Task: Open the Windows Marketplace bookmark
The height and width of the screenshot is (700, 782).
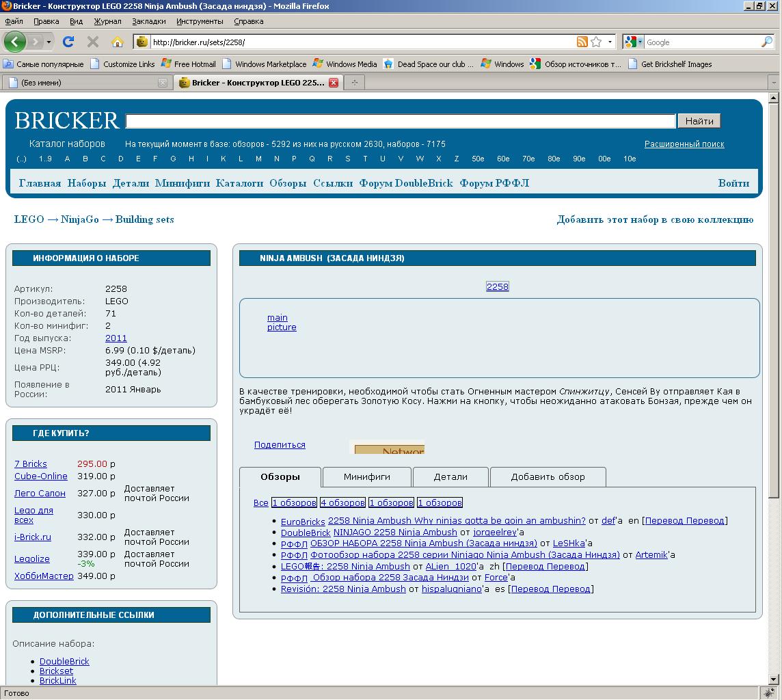Action: (265, 64)
